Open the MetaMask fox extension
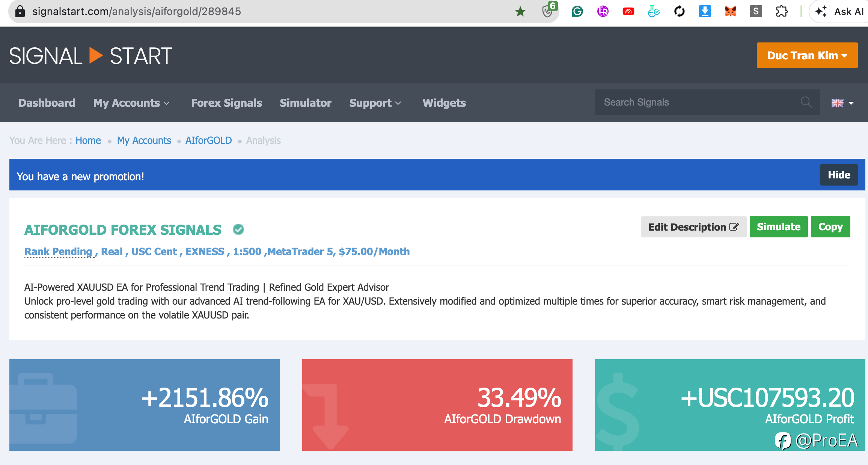 (x=730, y=12)
